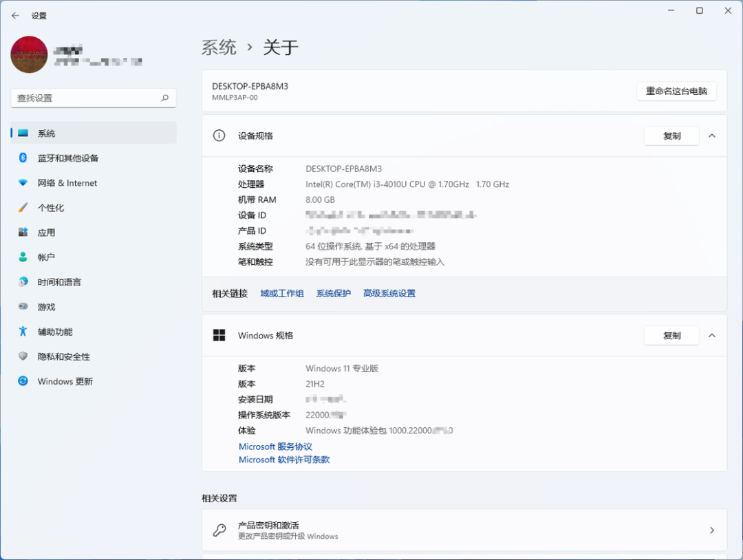743x560 pixels.
Task: Open Microsoft 服务协议 link
Action: click(x=275, y=446)
